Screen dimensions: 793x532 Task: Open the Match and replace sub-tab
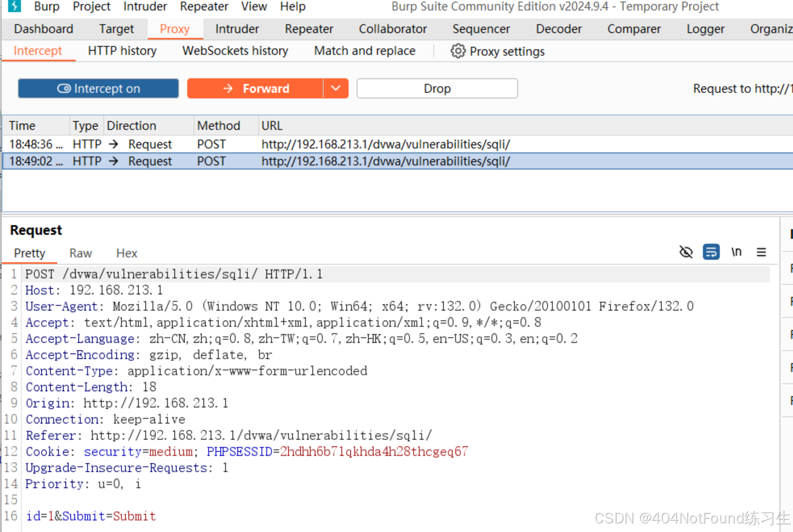(365, 51)
